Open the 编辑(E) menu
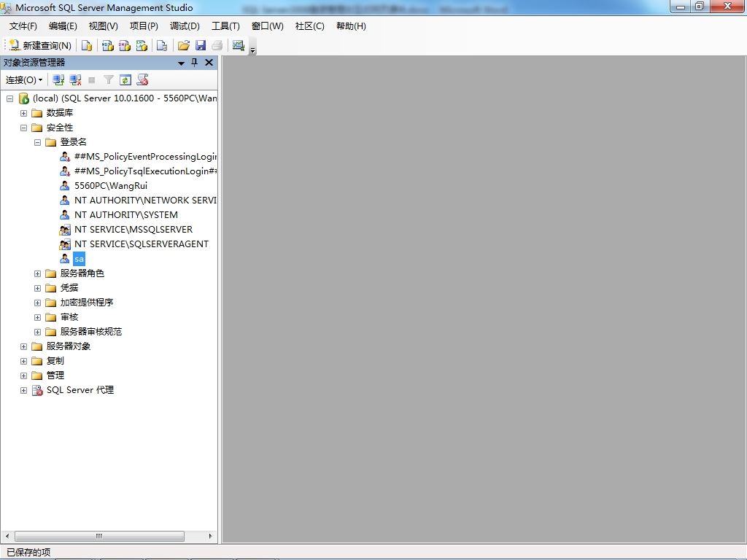747x560 pixels. click(63, 26)
